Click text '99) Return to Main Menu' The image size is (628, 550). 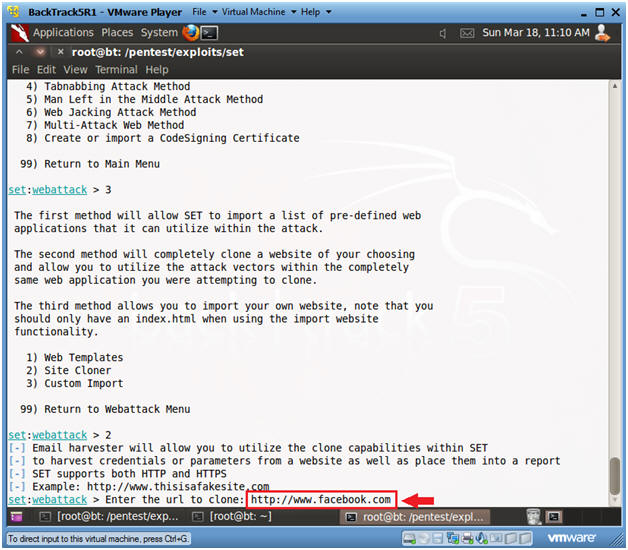(x=90, y=164)
